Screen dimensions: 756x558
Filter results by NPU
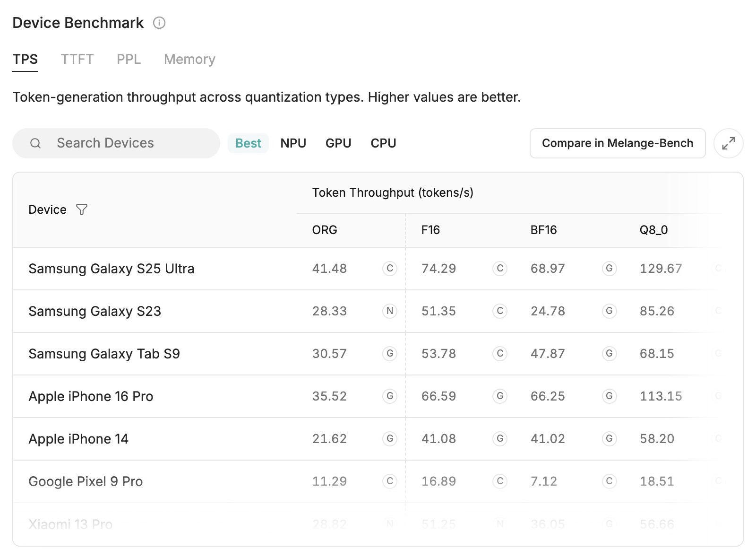[293, 143]
